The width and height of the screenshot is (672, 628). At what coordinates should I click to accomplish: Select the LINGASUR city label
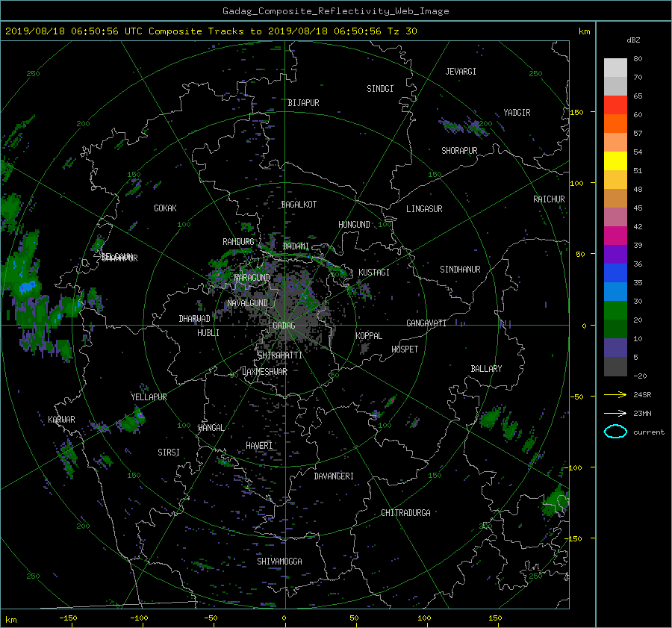[x=424, y=209]
